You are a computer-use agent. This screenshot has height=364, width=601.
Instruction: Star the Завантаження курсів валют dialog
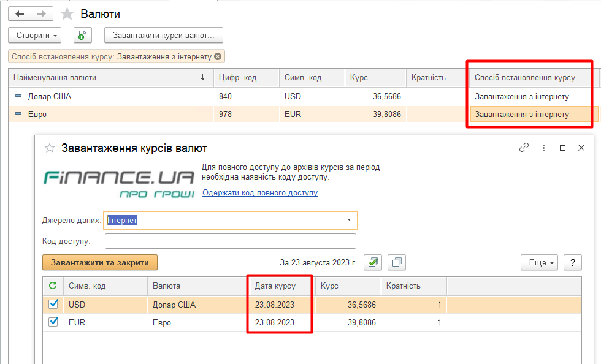tap(50, 148)
